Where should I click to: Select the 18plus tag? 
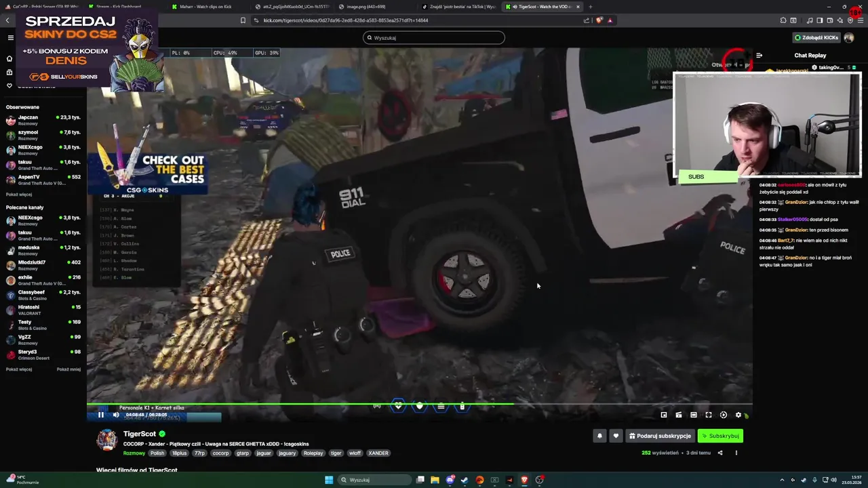pyautogui.click(x=179, y=453)
